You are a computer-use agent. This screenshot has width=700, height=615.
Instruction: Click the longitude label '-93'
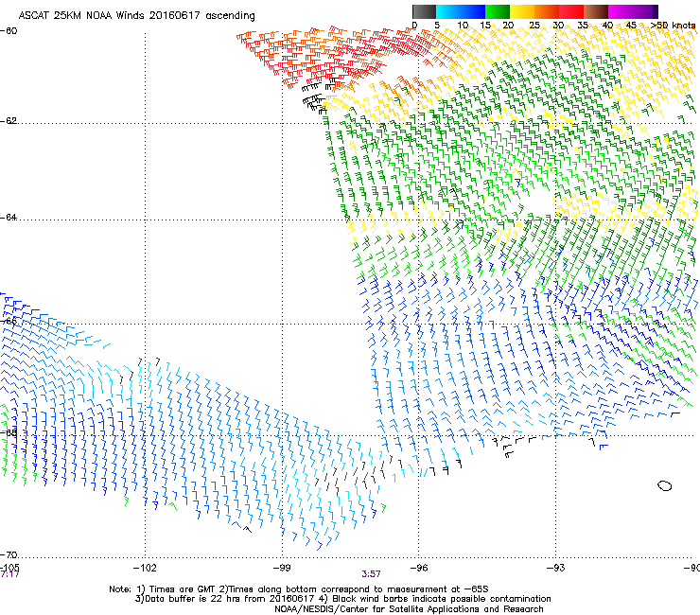click(x=556, y=568)
